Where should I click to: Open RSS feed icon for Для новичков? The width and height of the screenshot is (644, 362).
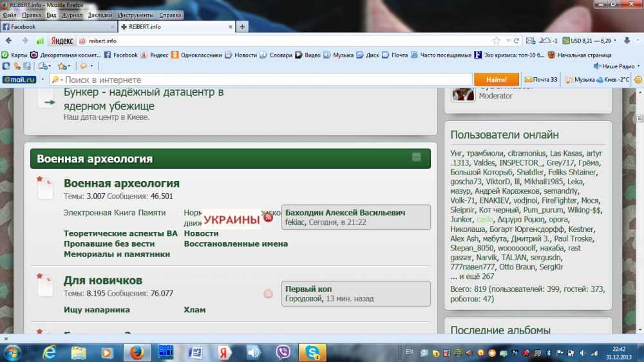268,293
